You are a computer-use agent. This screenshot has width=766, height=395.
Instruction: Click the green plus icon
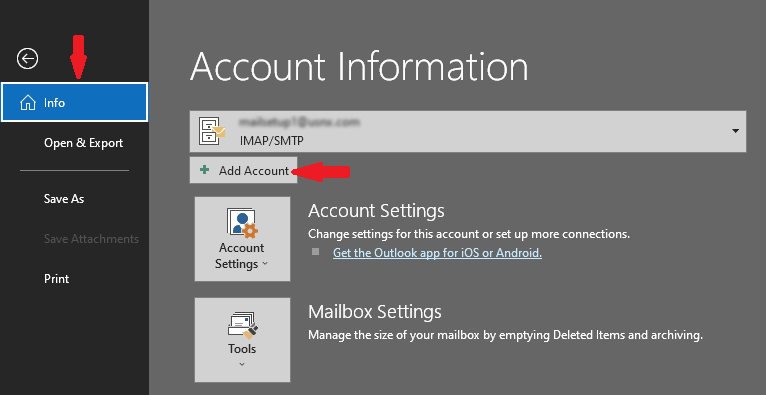tap(205, 170)
